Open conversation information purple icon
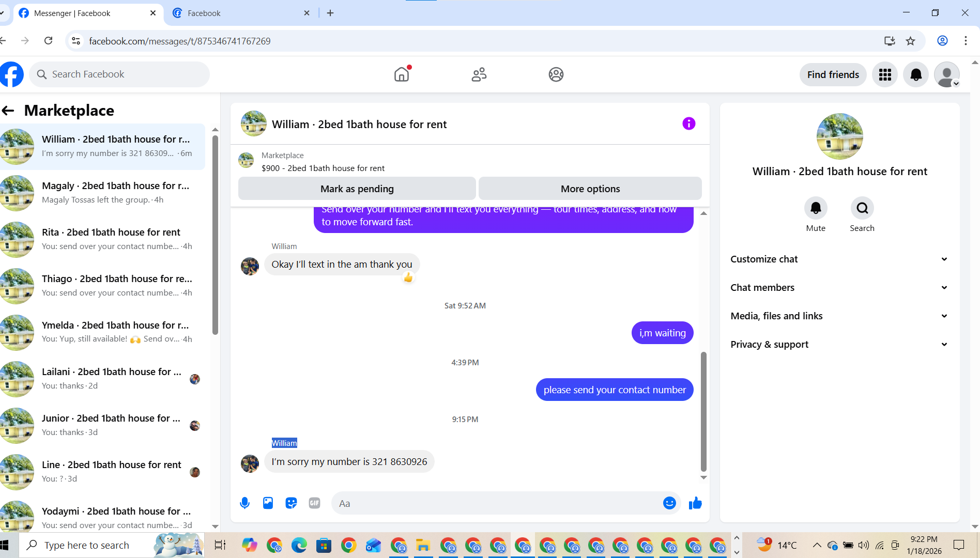Viewport: 980px width, 558px height. pos(689,123)
